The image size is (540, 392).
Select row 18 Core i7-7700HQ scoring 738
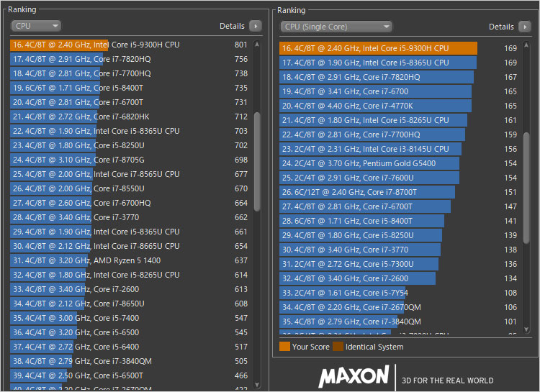[130, 73]
